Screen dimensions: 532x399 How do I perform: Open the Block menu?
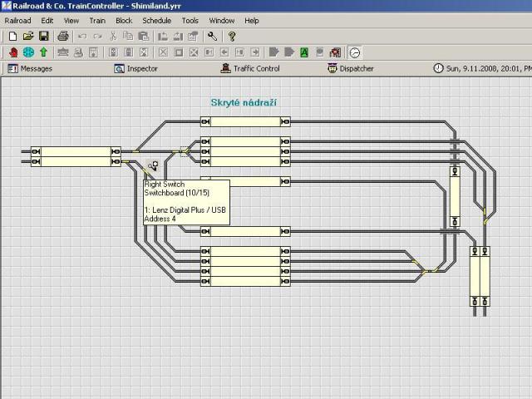point(124,21)
